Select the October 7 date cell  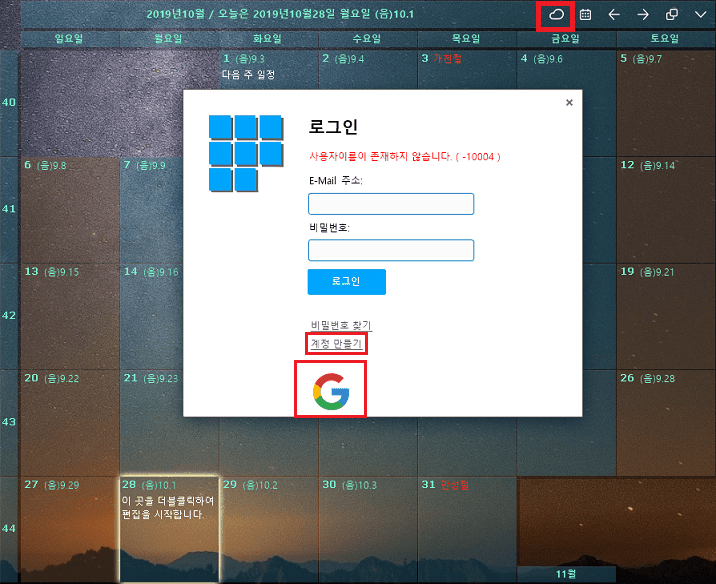tap(152, 210)
